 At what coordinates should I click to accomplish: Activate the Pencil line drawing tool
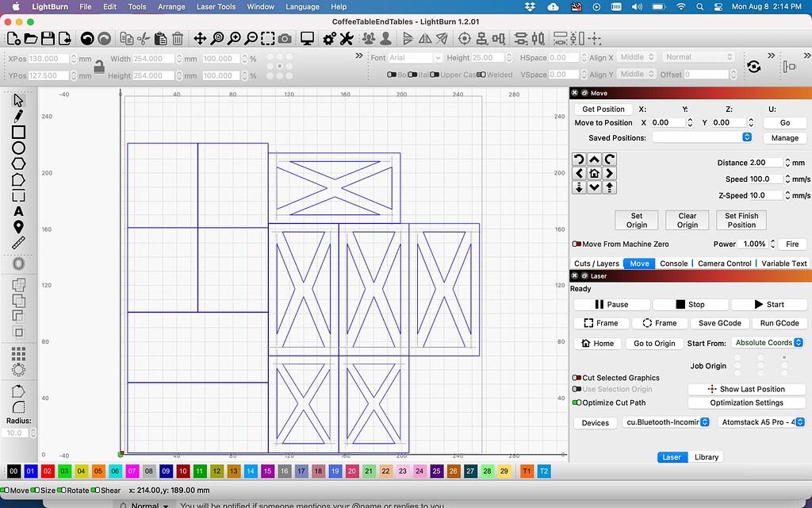(19, 115)
